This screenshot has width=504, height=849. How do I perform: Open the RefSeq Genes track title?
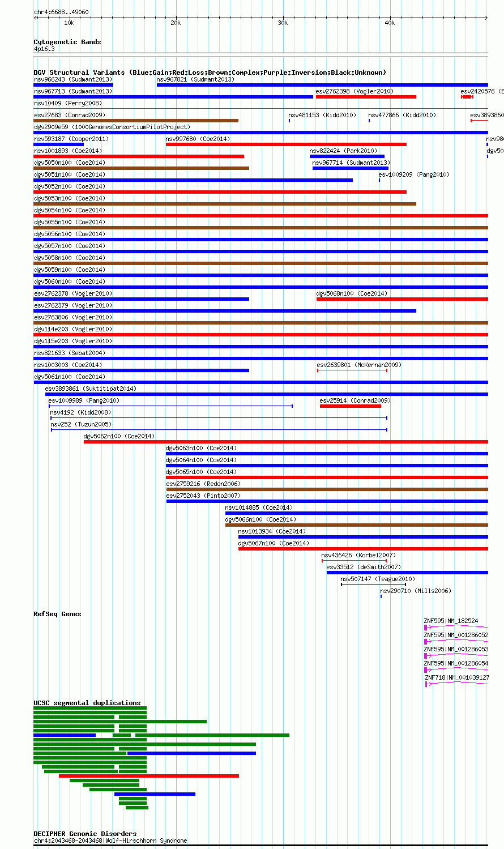[57, 614]
